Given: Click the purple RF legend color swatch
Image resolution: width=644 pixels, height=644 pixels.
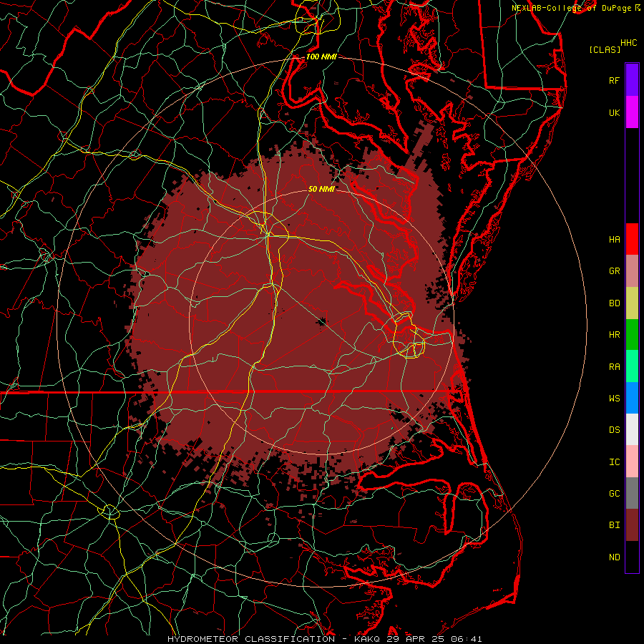Looking at the screenshot, I should [x=632, y=80].
